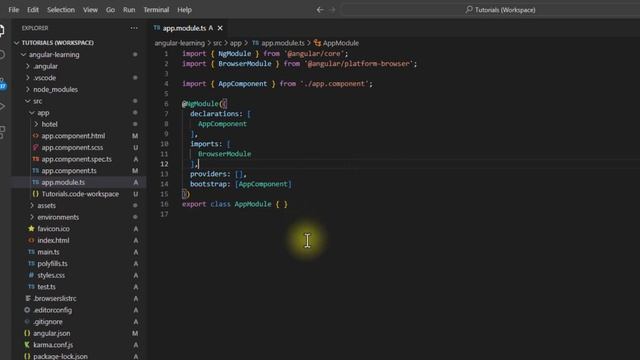Open .gitignore in explorer
640x360 pixels.
click(48, 322)
